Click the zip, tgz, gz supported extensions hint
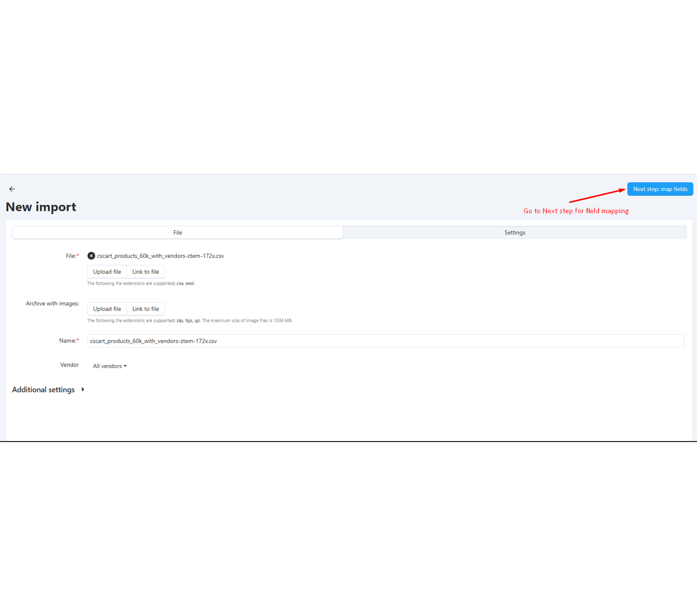This screenshot has width=697, height=616. click(189, 321)
